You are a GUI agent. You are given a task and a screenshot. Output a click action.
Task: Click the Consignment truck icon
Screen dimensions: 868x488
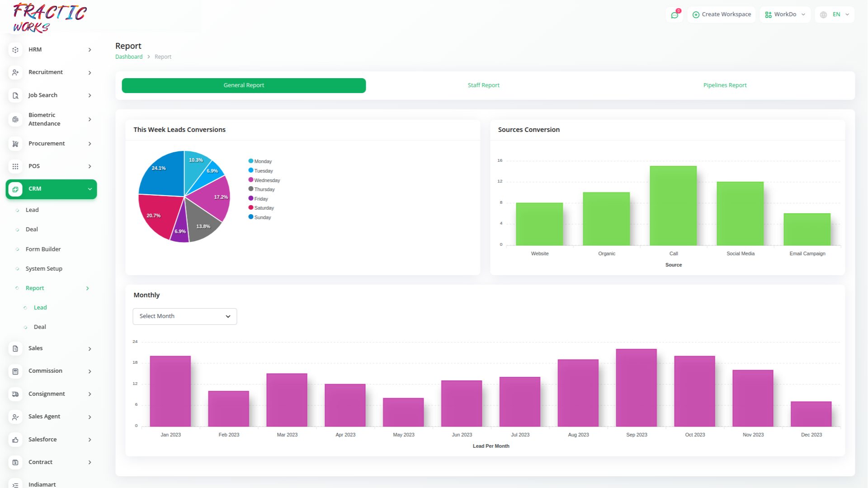pos(15,394)
